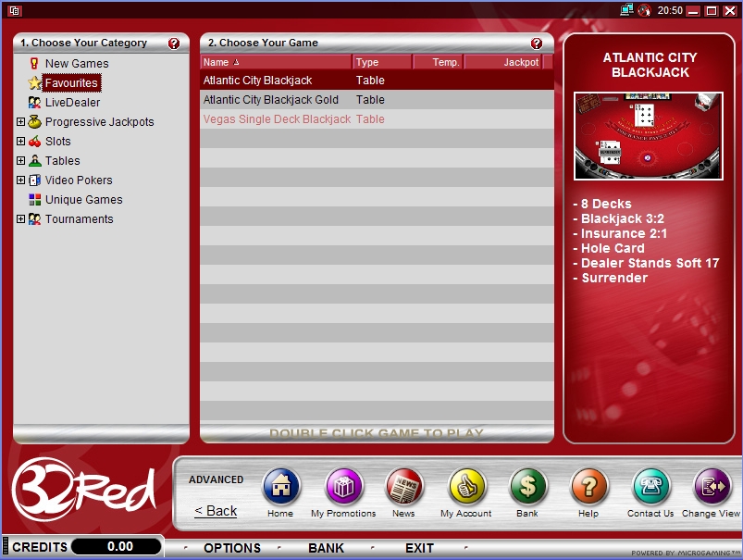This screenshot has height=560, width=743.
Task: Open the Home icon button
Action: [281, 486]
